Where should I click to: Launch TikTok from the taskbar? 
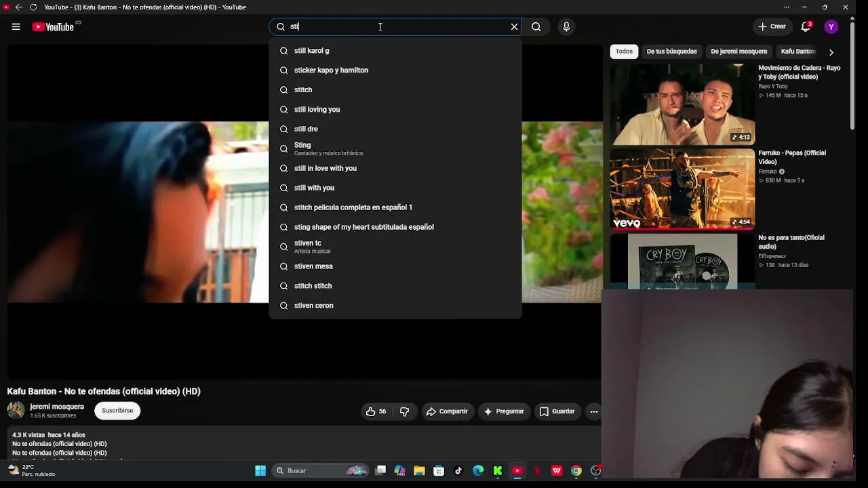[x=458, y=471]
